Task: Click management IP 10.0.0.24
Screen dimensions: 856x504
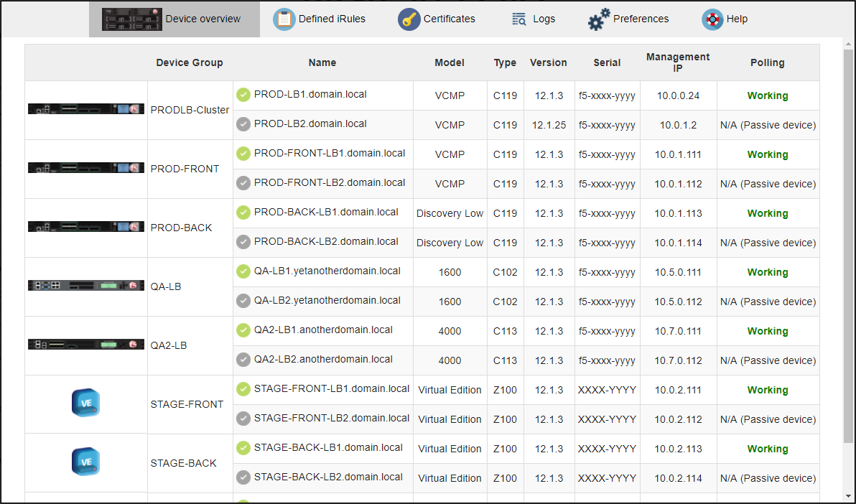Action: (x=678, y=95)
